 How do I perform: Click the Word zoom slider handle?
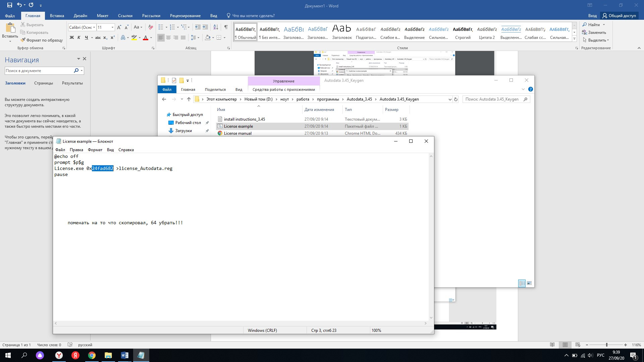[606, 345]
